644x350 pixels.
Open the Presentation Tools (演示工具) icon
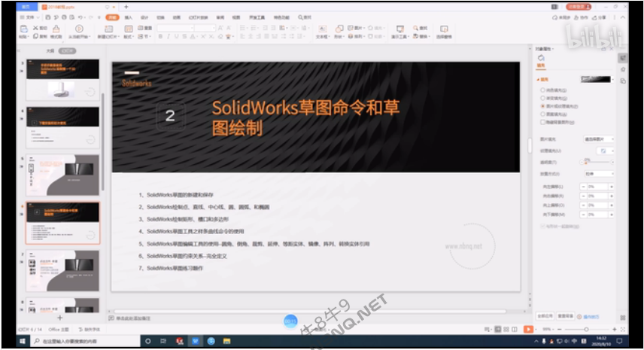[399, 29]
